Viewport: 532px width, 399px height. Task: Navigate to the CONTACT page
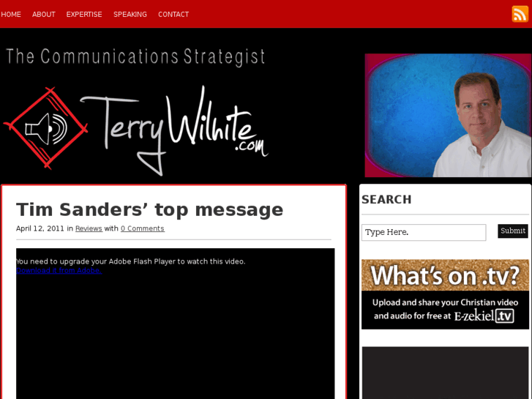point(173,14)
